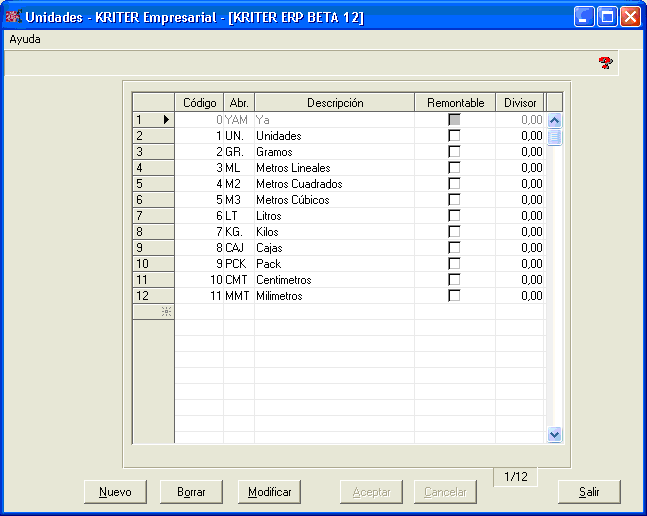647x516 pixels.
Task: Click the 'Metros Cuadrados' description cell
Action: [334, 184]
